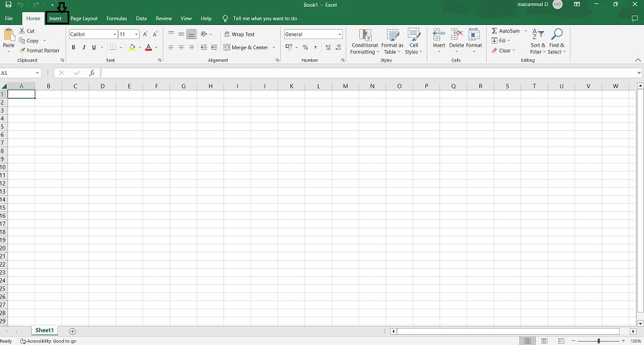Open Cell Styles gallery
644x345 pixels.
414,41
